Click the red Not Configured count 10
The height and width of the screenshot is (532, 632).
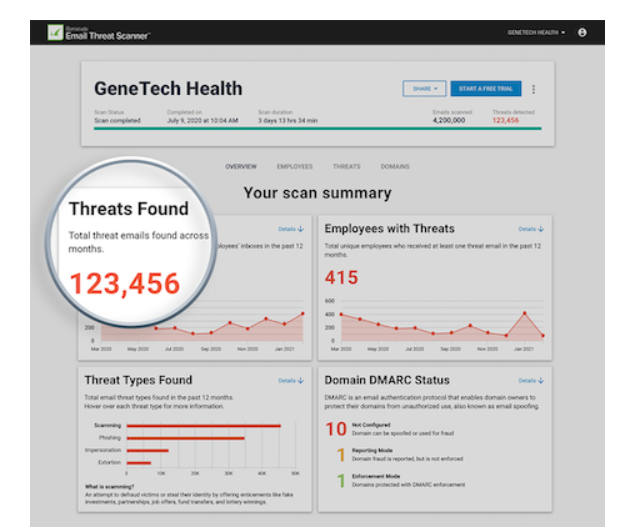point(336,429)
